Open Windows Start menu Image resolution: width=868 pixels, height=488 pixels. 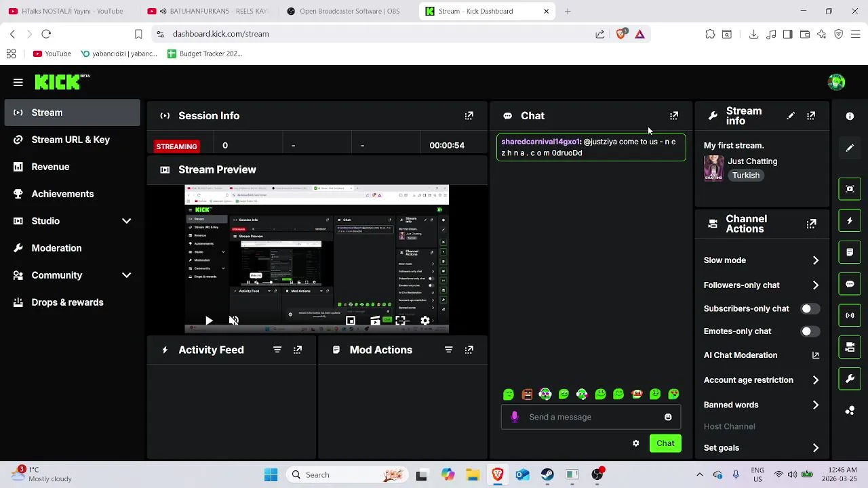click(271, 475)
